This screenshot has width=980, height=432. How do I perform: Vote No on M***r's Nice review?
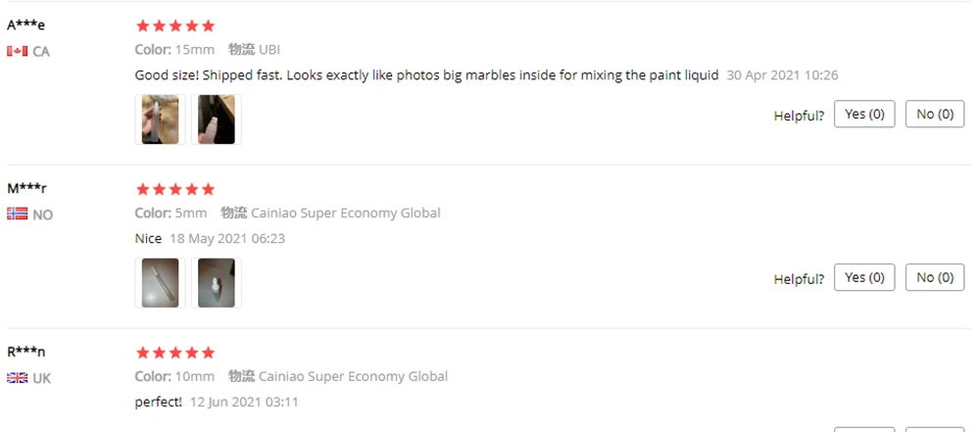pos(934,278)
